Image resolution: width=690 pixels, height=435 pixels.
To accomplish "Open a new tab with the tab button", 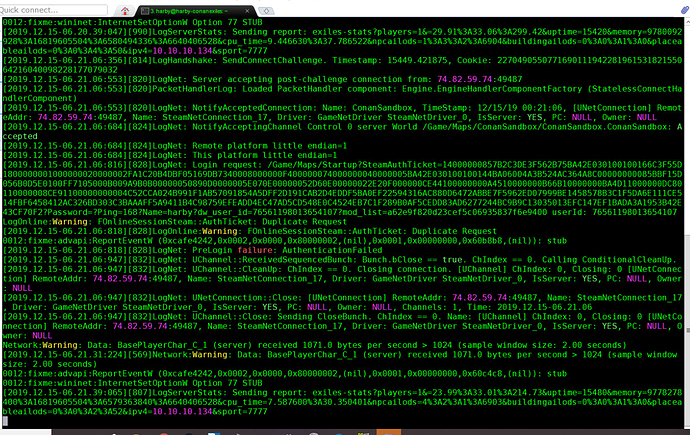I will 266,11.
